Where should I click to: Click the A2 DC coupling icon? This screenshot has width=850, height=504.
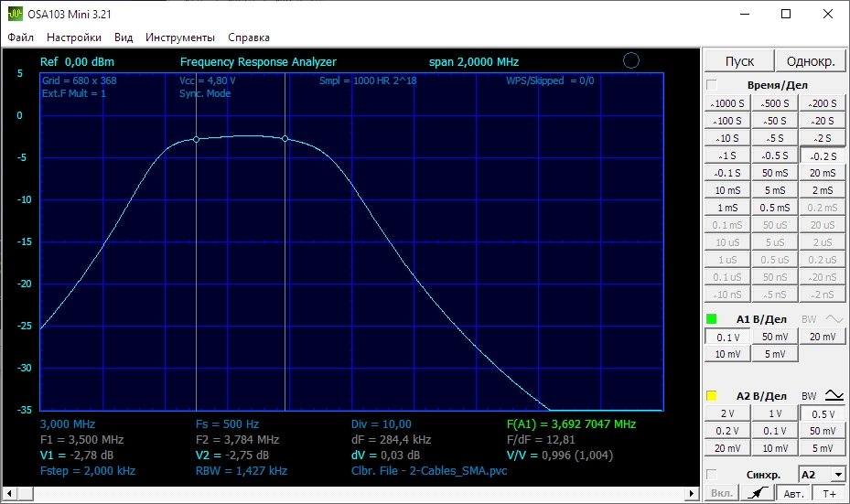pos(834,396)
